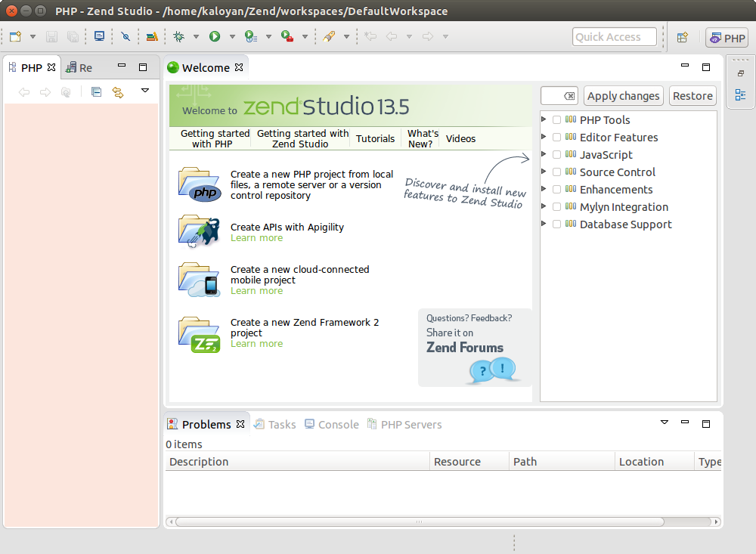Open the New dropdown arrow
Screen dimensions: 756x554
click(x=33, y=36)
